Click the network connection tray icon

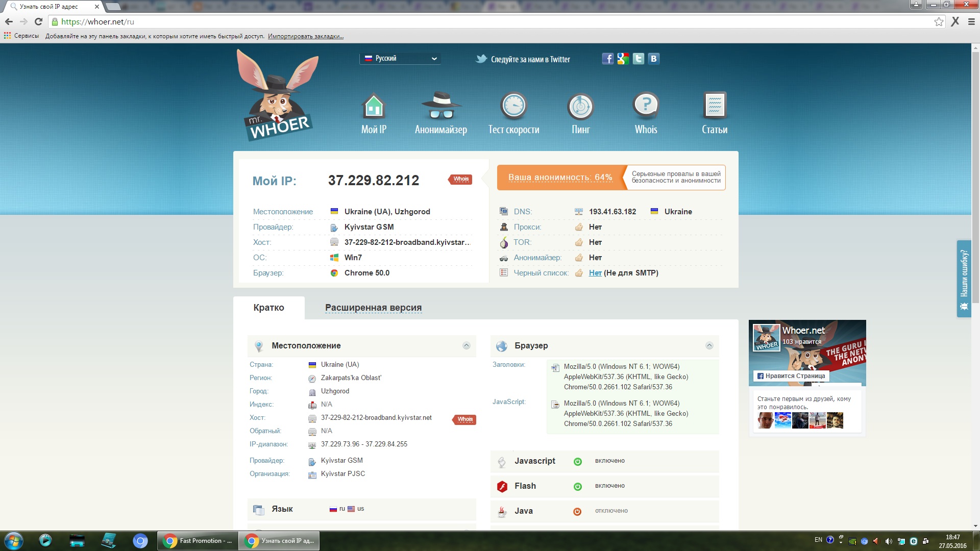click(x=901, y=541)
